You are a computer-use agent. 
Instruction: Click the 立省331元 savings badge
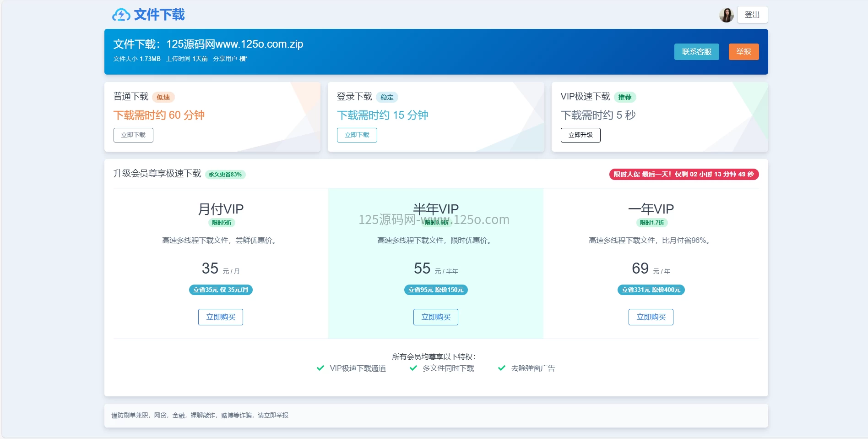tap(651, 290)
